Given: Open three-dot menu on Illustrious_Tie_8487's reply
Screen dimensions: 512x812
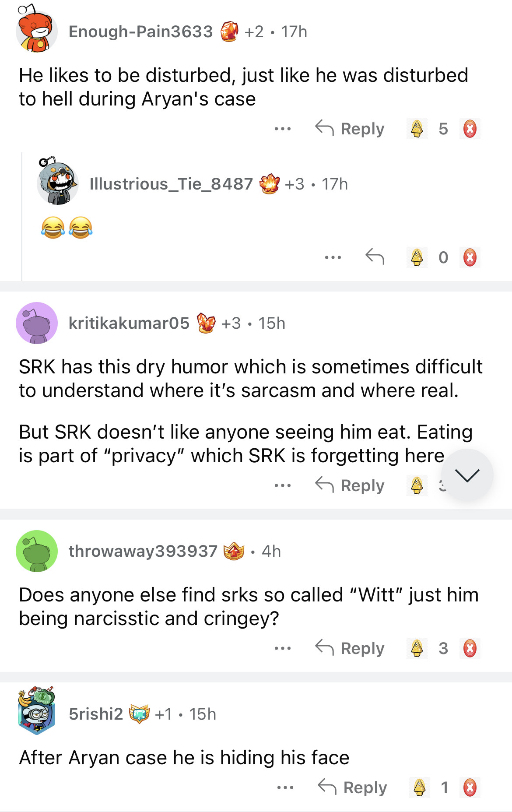Looking at the screenshot, I should click(333, 257).
